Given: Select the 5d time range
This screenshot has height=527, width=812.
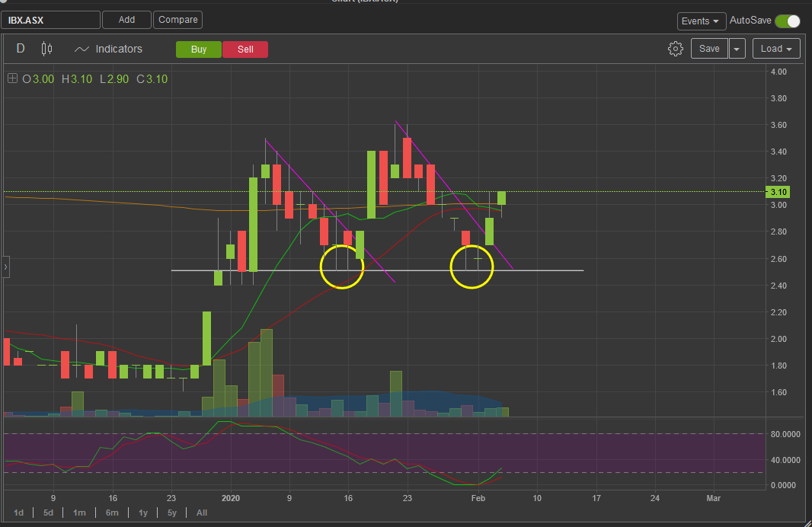Looking at the screenshot, I should [x=48, y=513].
